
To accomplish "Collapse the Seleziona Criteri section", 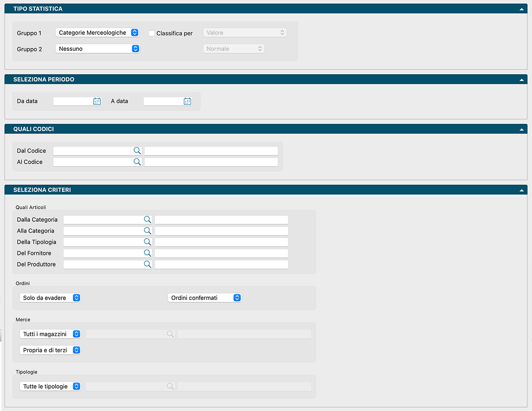I will pyautogui.click(x=521, y=190).
